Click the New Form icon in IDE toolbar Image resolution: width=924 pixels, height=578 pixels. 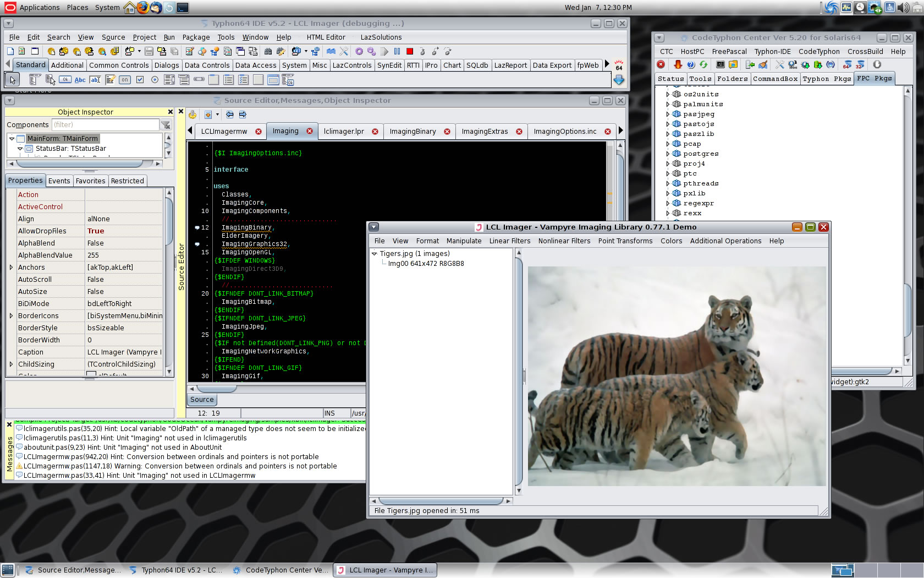[x=35, y=51]
